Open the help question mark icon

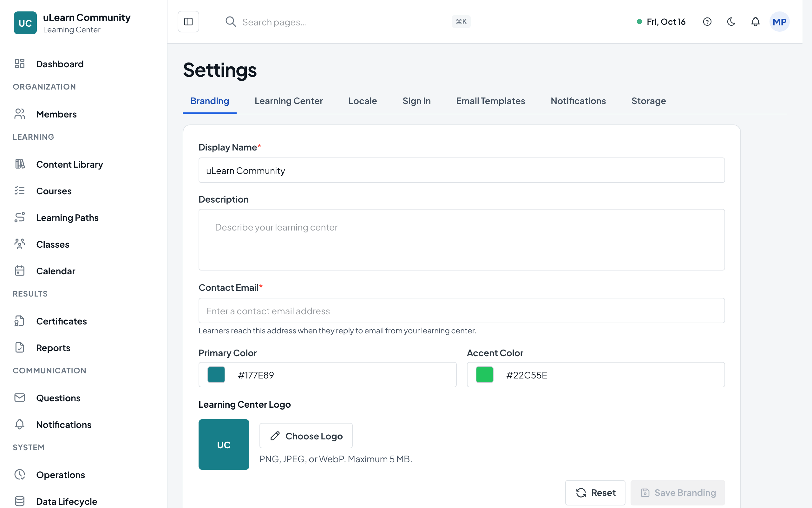pos(707,22)
